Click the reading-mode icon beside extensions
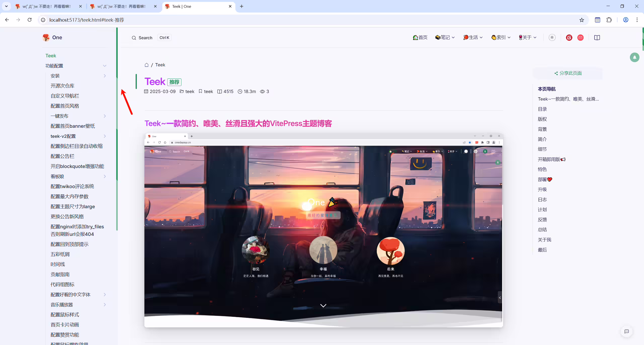This screenshot has height=345, width=644. click(x=597, y=20)
